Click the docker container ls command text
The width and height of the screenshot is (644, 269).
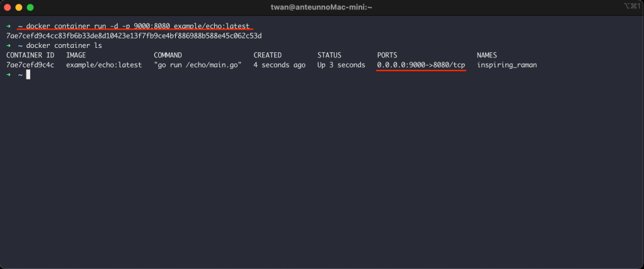[64, 46]
